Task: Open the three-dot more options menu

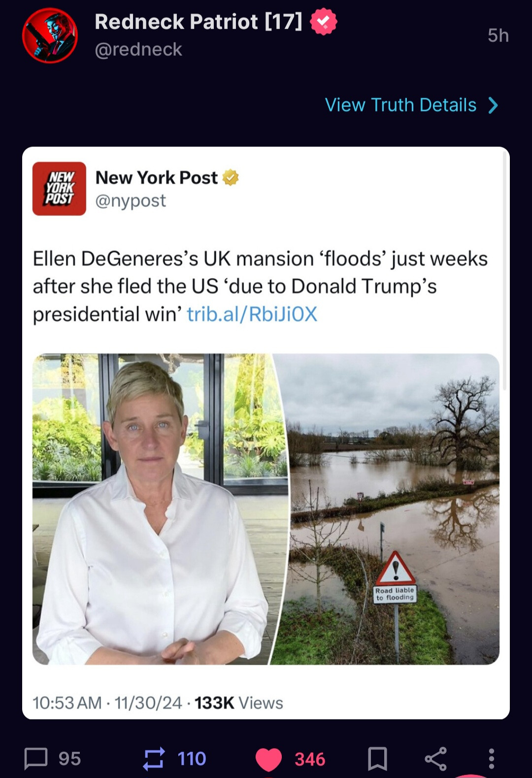Action: click(491, 758)
